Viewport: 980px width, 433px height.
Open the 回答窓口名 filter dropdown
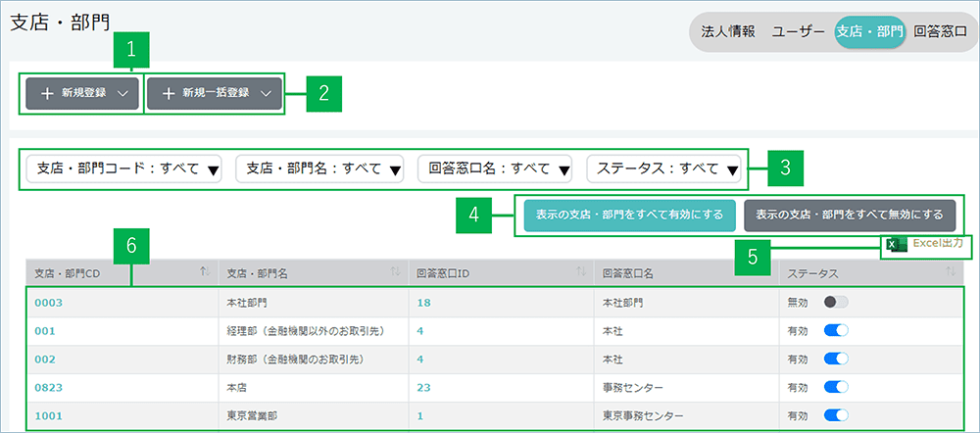point(494,168)
